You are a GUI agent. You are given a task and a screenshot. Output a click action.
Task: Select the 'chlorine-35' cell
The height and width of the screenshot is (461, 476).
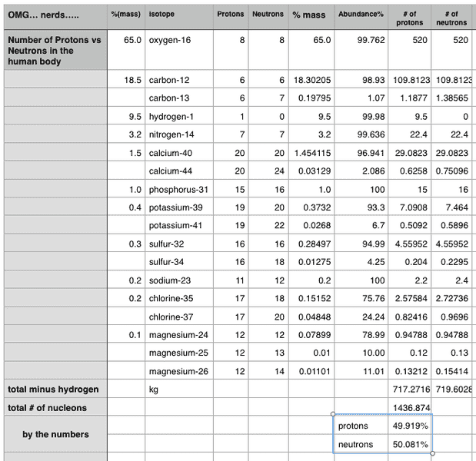coord(179,298)
